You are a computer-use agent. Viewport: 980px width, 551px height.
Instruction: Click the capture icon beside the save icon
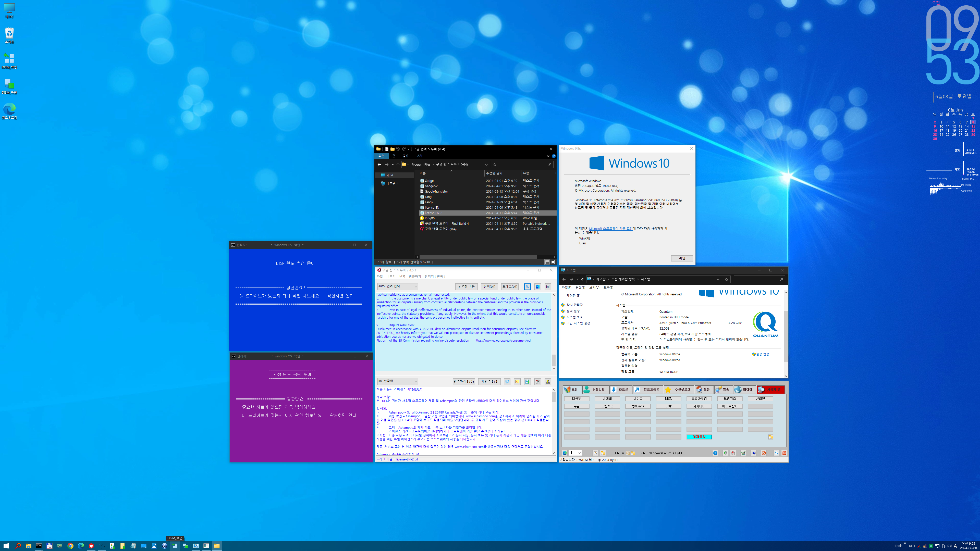[537, 381]
